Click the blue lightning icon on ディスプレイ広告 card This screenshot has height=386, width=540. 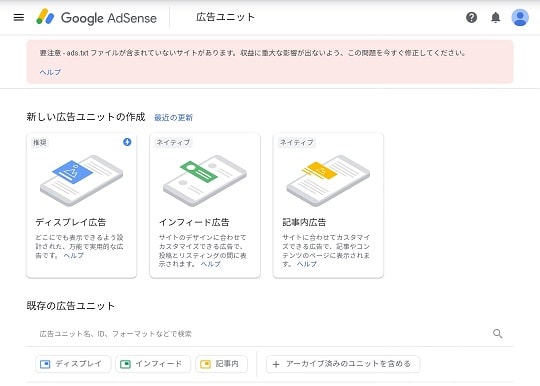pyautogui.click(x=127, y=142)
